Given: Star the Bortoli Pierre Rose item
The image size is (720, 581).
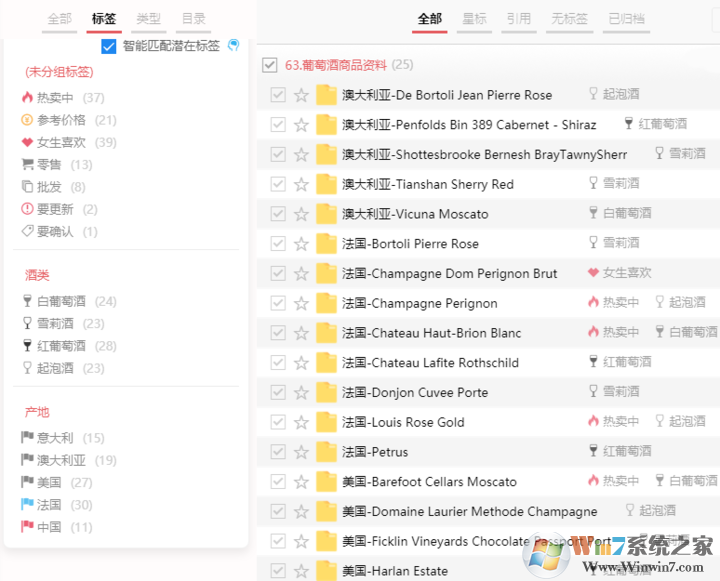Looking at the screenshot, I should click(x=301, y=244).
